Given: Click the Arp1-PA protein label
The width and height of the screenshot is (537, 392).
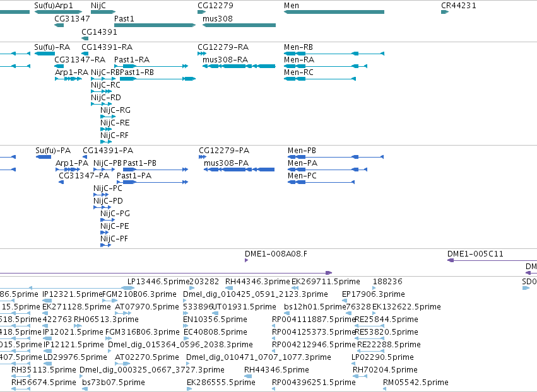Looking at the screenshot, I should tap(72, 163).
